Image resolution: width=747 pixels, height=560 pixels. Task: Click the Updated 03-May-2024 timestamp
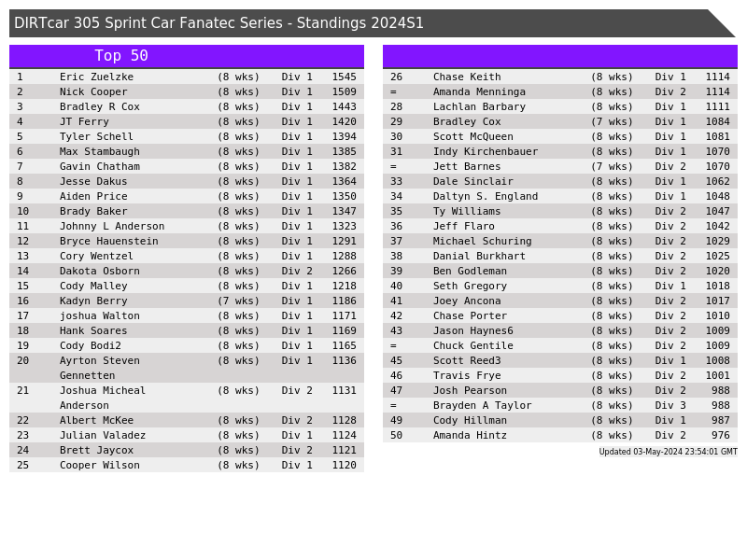tap(668, 452)
